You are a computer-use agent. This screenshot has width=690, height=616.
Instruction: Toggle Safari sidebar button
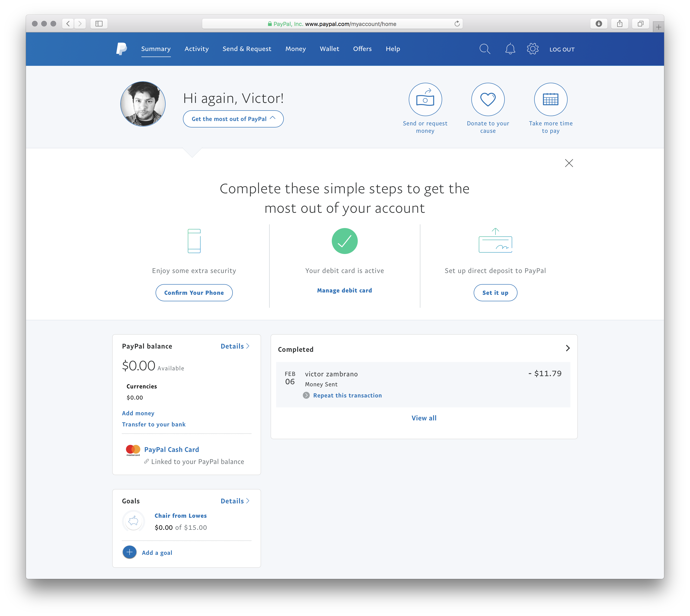[x=99, y=23]
